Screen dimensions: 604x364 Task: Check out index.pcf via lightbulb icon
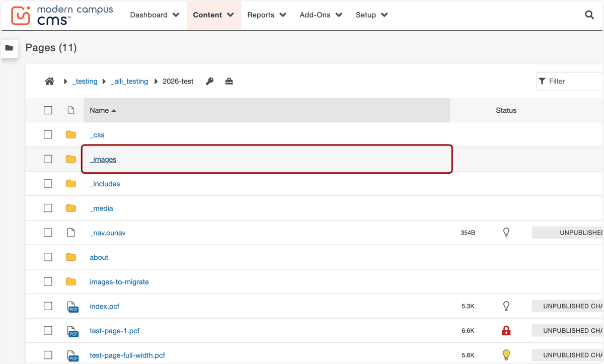point(506,306)
